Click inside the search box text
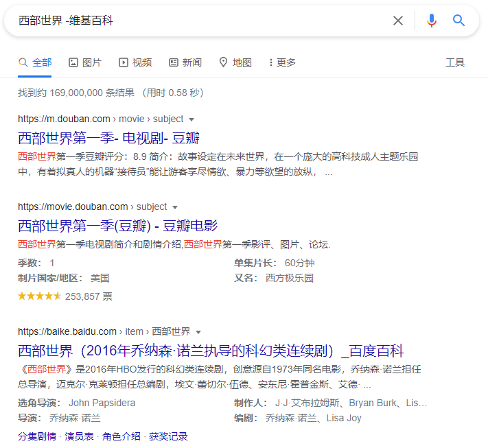Viewport: 488px width, 448px height. click(66, 21)
